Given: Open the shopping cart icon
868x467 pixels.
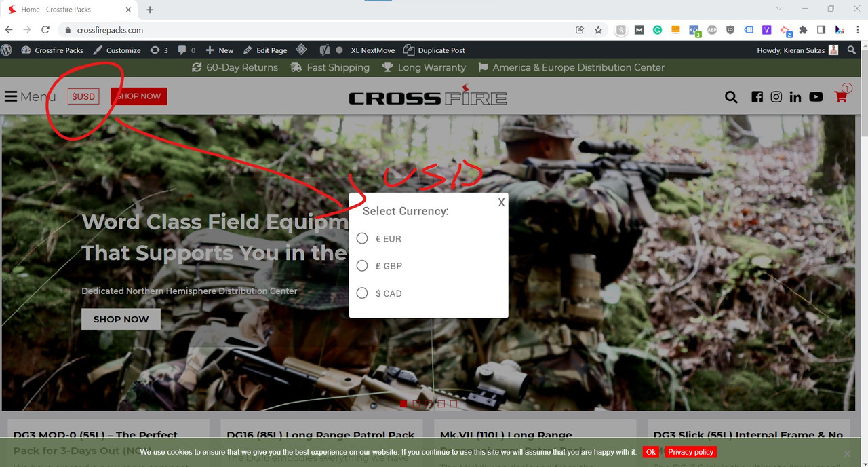Looking at the screenshot, I should pyautogui.click(x=842, y=95).
